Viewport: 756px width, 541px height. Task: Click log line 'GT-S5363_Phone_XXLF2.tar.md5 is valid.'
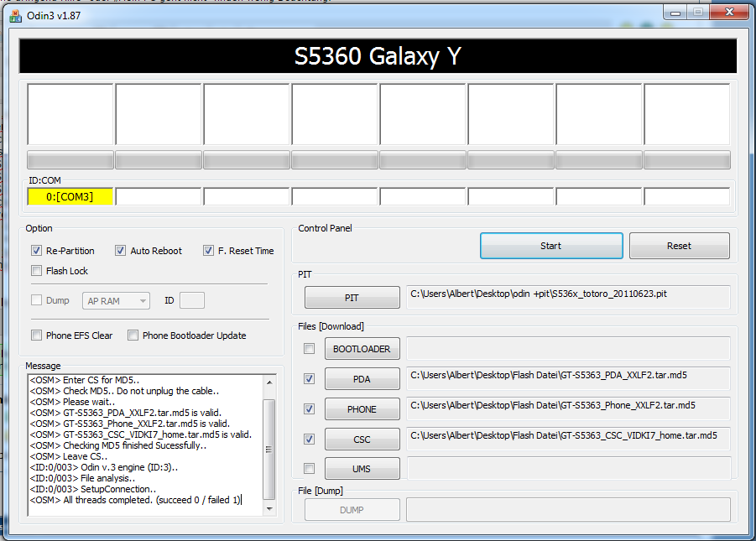pos(130,424)
